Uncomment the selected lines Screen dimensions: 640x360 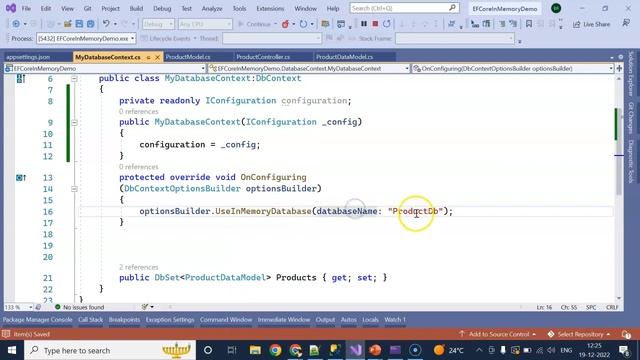(513, 24)
